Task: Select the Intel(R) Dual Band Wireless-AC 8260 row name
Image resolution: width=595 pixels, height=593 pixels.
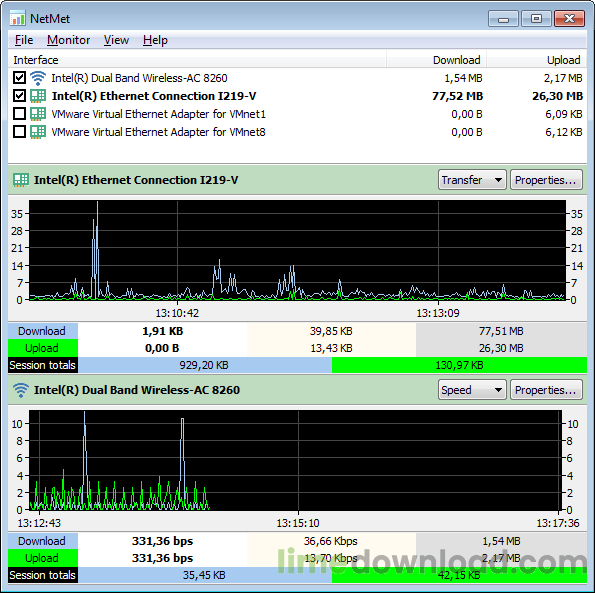Action: tap(139, 78)
